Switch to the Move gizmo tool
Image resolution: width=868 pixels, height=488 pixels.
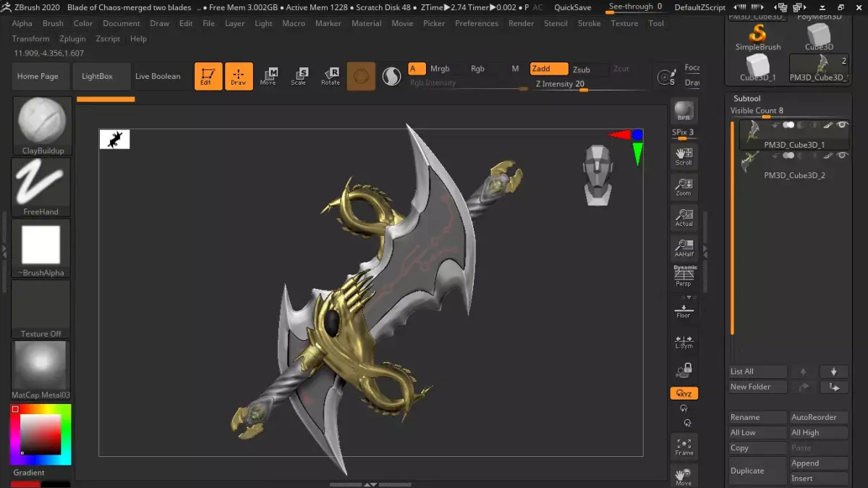[x=268, y=76]
